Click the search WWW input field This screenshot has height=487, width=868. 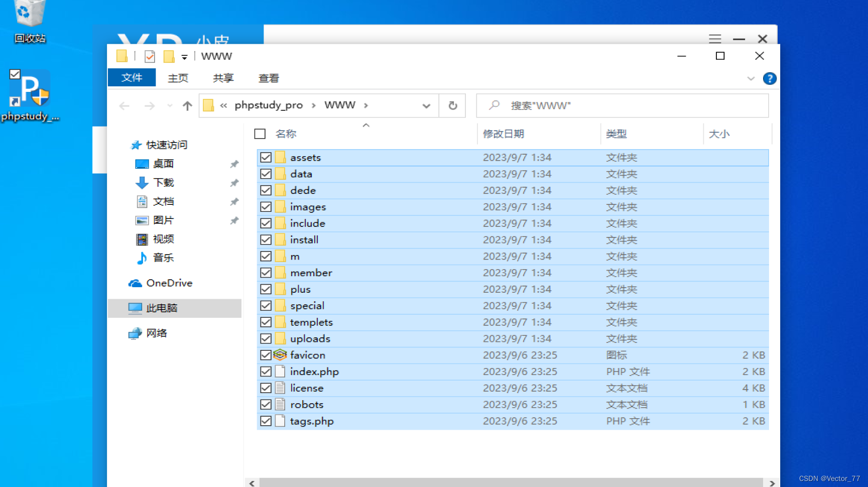tap(623, 105)
